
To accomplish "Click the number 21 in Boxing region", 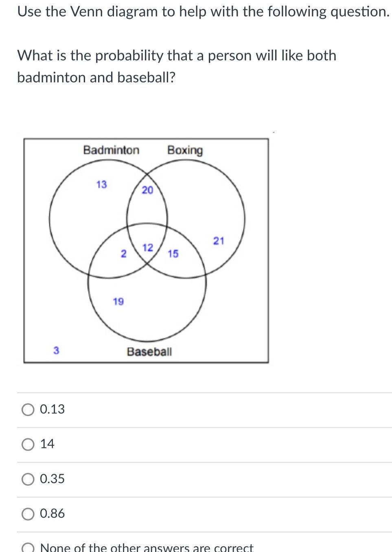I will click(219, 241).
